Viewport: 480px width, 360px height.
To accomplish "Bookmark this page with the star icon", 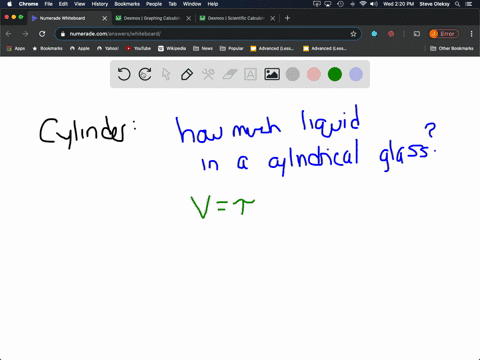I will [x=353, y=34].
